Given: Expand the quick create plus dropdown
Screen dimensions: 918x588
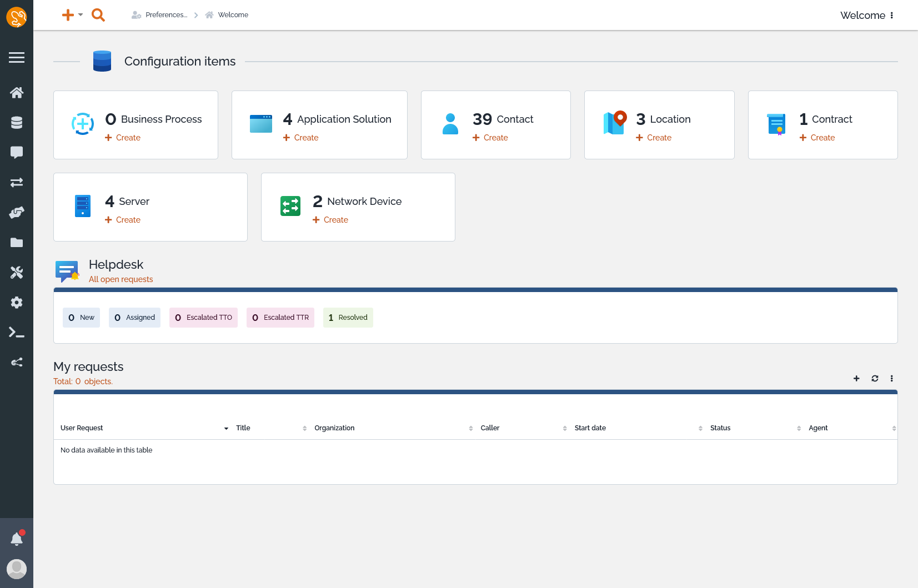Looking at the screenshot, I should pos(72,15).
